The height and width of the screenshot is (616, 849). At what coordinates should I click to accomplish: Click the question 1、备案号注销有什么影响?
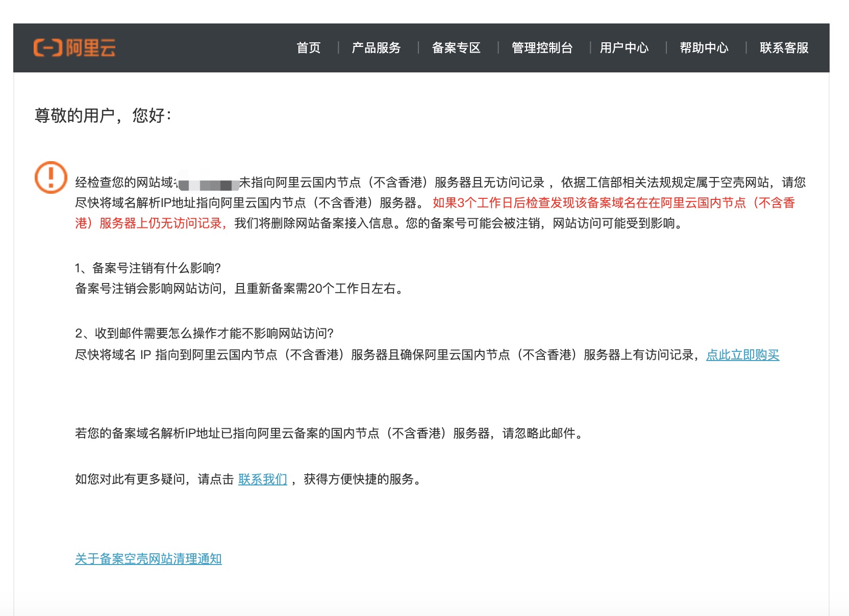click(x=148, y=268)
